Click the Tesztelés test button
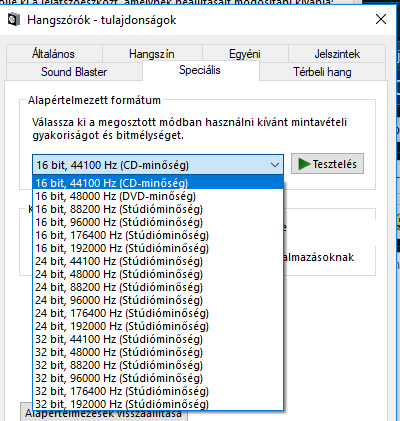This screenshot has height=421, width=400. point(327,164)
